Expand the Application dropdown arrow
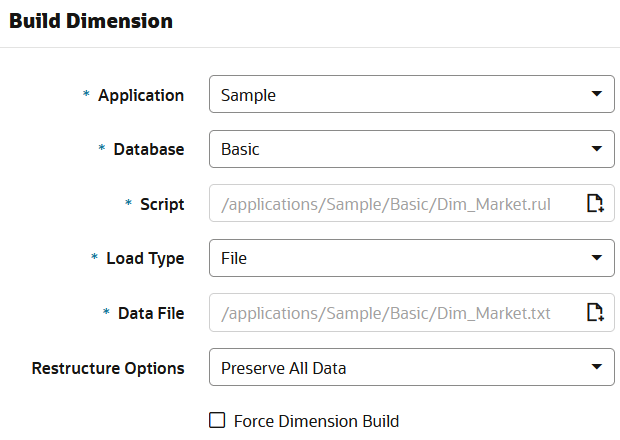Image resolution: width=620 pixels, height=440 pixels. [596, 95]
